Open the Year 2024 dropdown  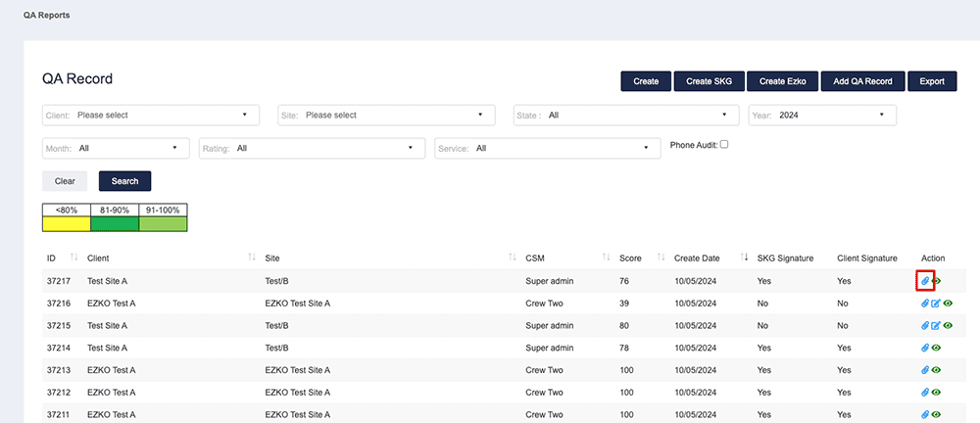tap(822, 116)
